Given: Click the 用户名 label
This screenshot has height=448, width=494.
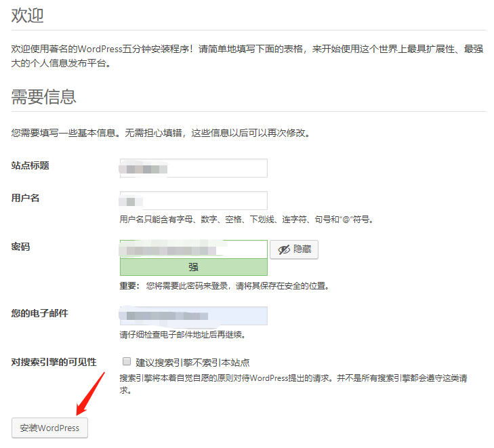Looking at the screenshot, I should tap(25, 198).
